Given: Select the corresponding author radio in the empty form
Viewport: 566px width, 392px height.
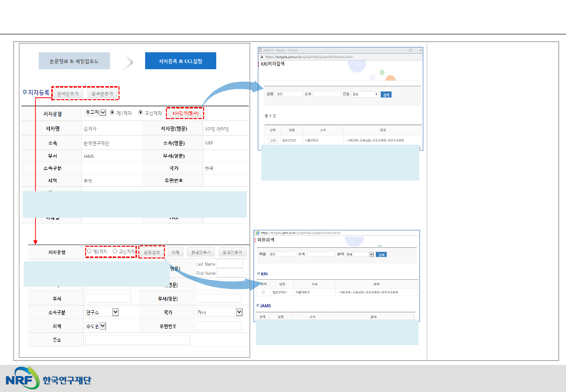Looking at the screenshot, I should click(x=115, y=252).
